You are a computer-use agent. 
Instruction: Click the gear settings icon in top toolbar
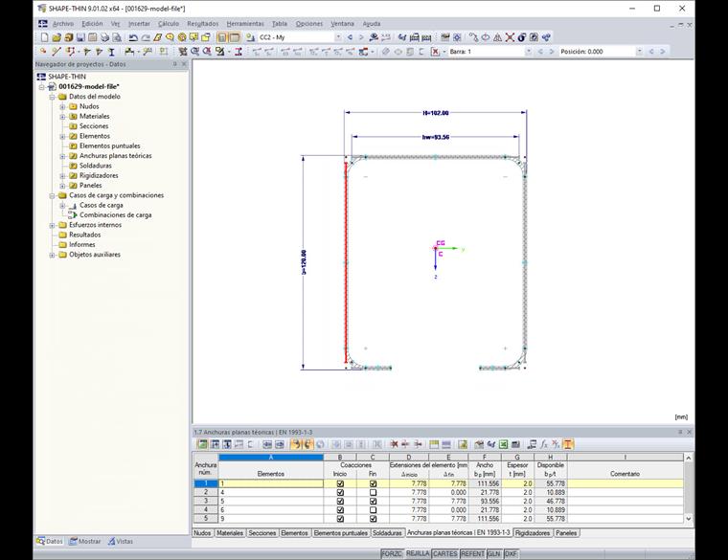click(457, 37)
